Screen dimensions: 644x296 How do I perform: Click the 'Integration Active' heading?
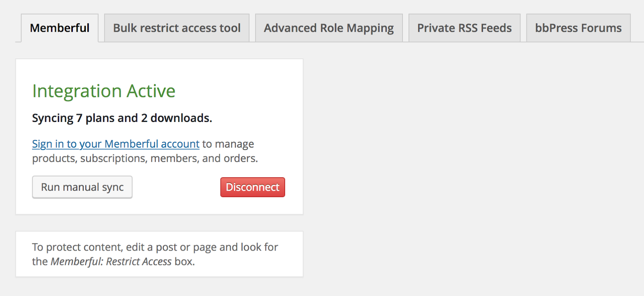tap(104, 91)
